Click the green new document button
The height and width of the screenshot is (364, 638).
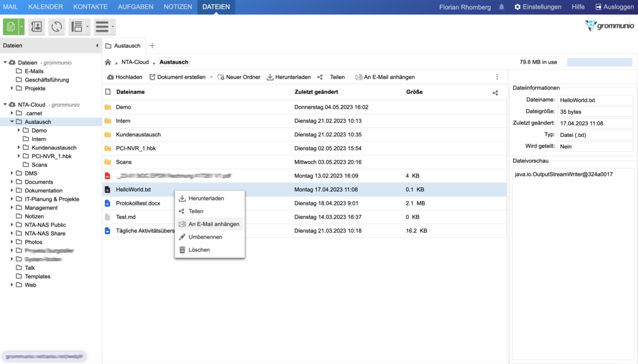point(11,27)
